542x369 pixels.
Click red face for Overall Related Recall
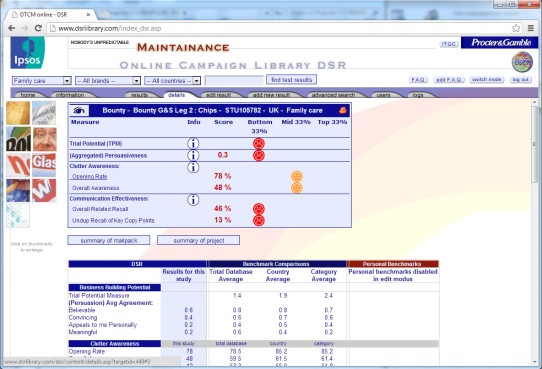(x=259, y=209)
